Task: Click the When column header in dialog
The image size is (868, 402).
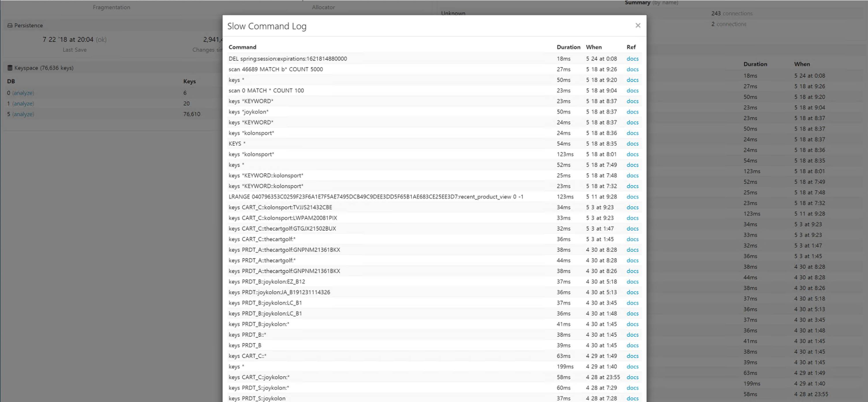Action: pyautogui.click(x=593, y=47)
